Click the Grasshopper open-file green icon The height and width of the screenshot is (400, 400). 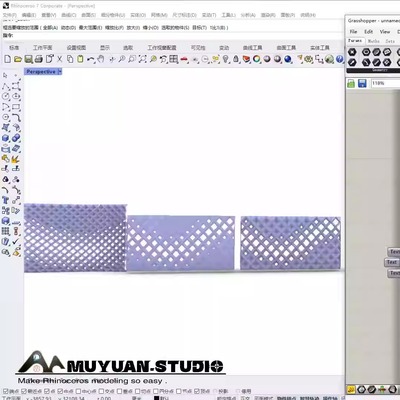tap(351, 83)
